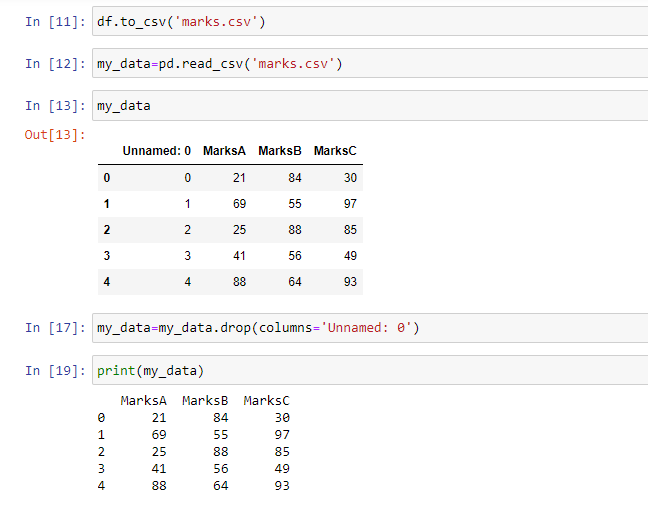The height and width of the screenshot is (506, 648).
Task: Click the print(my_data) code cell
Action: (370, 370)
